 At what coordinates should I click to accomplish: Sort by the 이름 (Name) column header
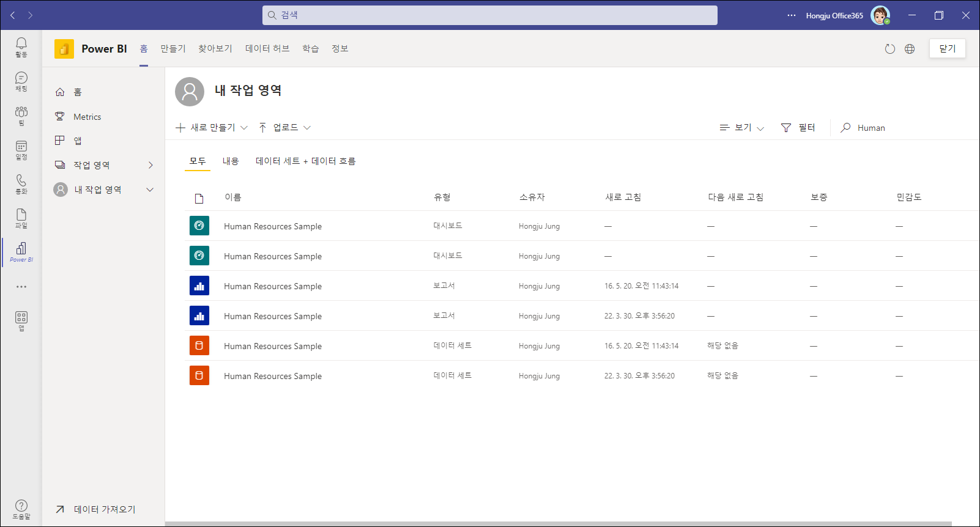pyautogui.click(x=233, y=197)
